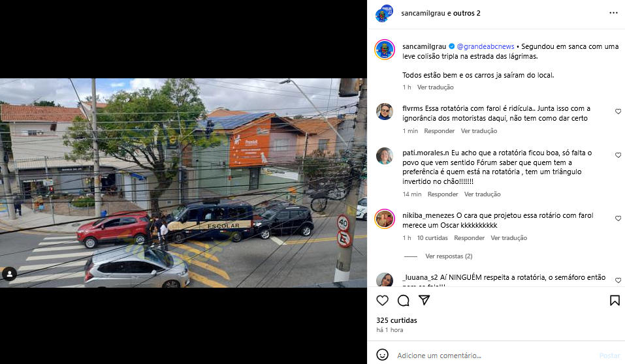This screenshot has width=625, height=364.
Task: Open the three-dot more options menu
Action: (x=613, y=13)
